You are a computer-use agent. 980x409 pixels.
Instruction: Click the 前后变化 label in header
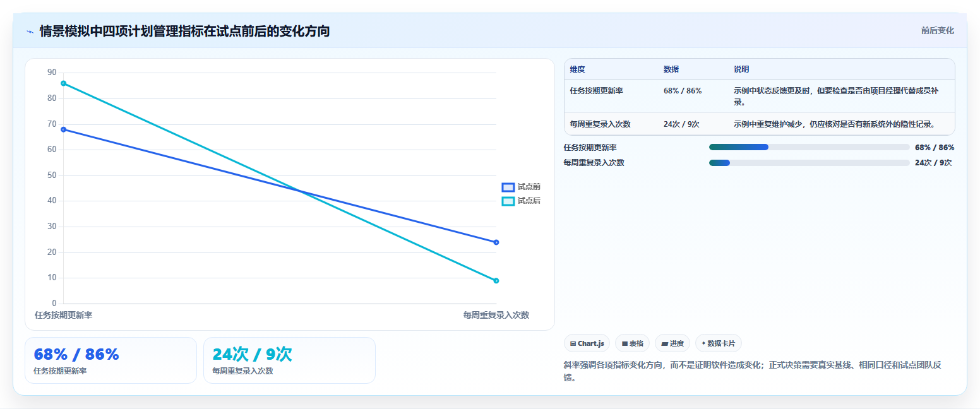pyautogui.click(x=937, y=30)
